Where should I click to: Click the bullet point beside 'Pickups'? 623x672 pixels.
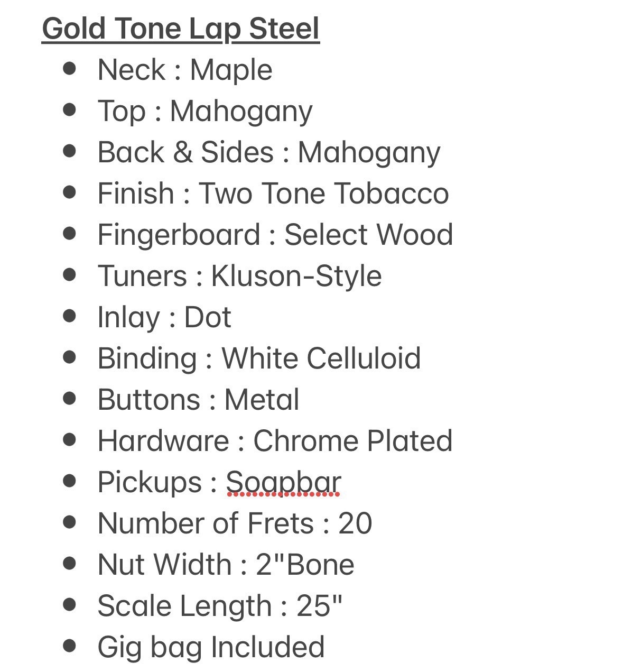(69, 481)
